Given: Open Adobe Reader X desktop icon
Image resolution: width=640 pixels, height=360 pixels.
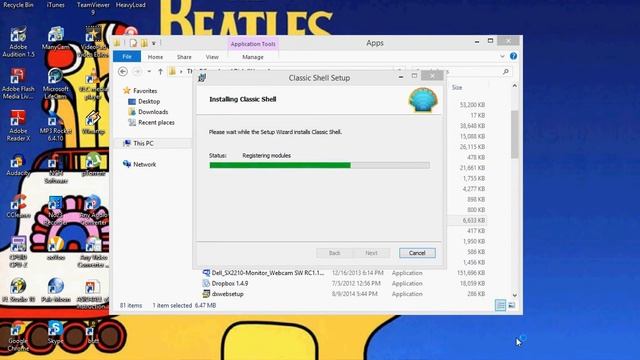Looking at the screenshot, I should point(18,126).
